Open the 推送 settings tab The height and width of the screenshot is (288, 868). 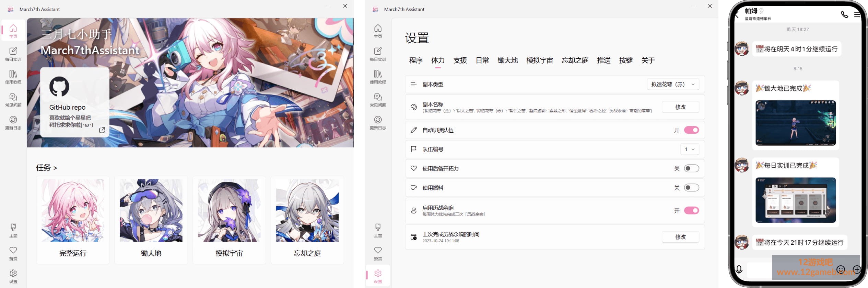[604, 60]
